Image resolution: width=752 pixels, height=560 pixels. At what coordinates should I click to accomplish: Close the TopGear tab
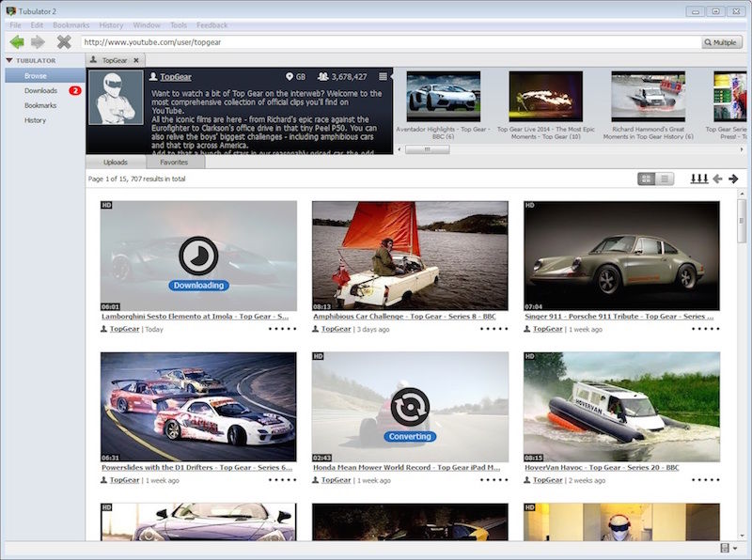coord(136,60)
